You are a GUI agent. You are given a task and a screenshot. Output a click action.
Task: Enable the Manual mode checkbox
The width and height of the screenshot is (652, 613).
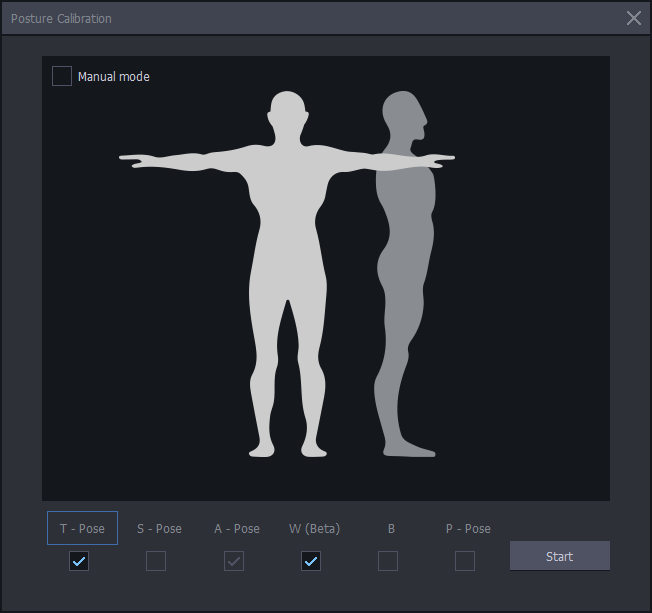coord(62,76)
